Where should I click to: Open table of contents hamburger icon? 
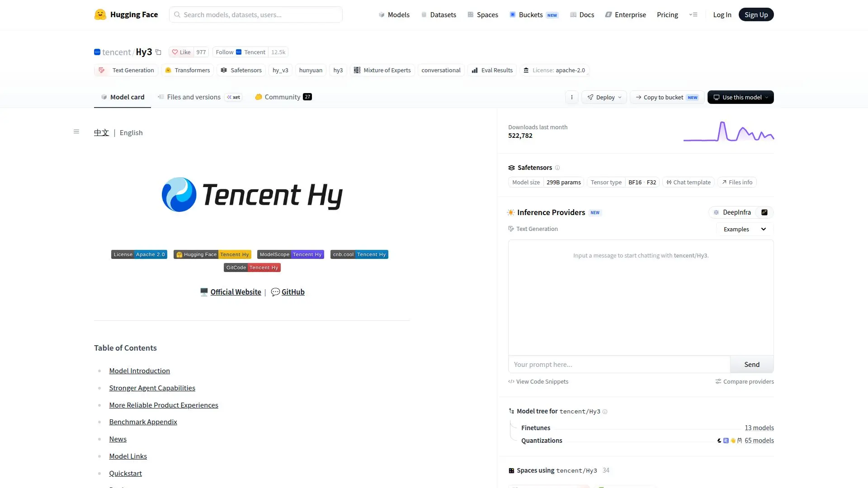pos(76,131)
